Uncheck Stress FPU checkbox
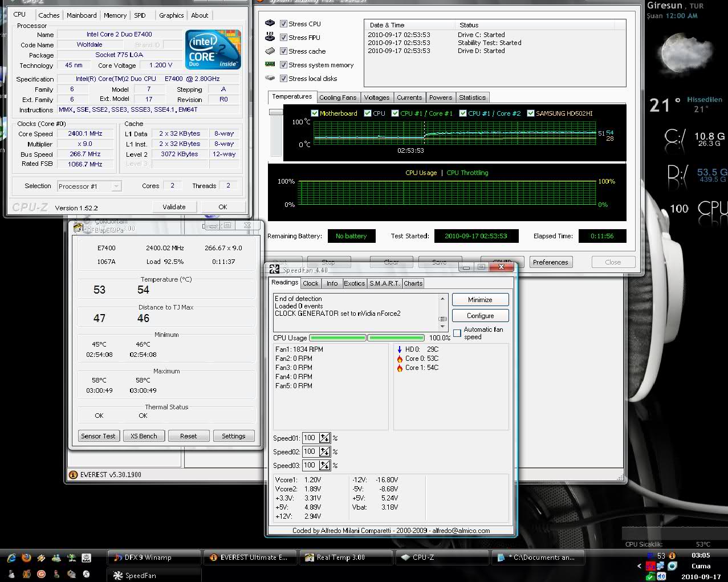This screenshot has width=728, height=582. (x=283, y=37)
